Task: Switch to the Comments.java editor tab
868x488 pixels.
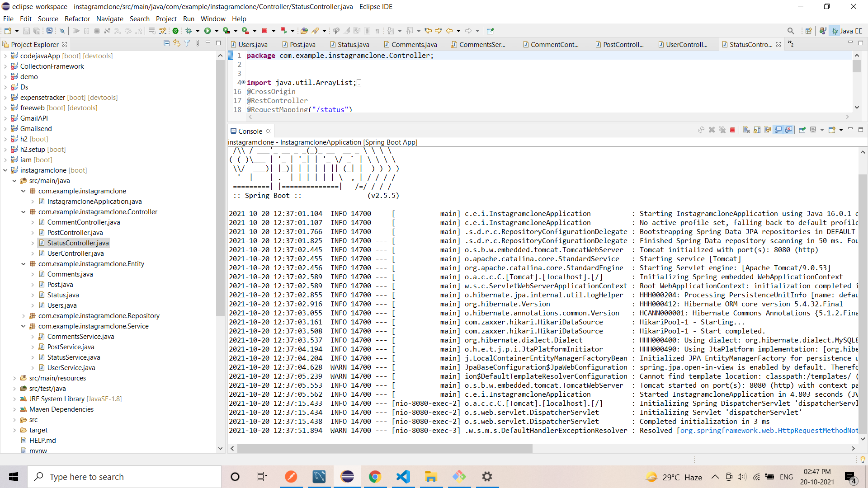Action: [x=414, y=44]
